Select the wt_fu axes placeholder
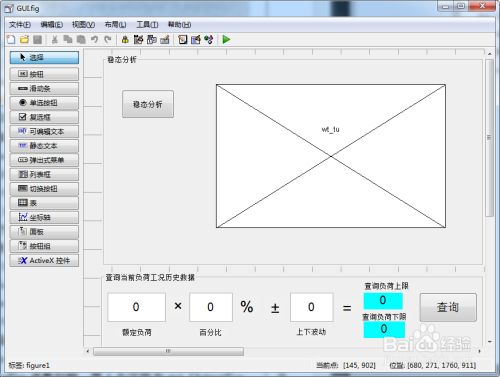Viewport: 500px width, 377px height. [331, 156]
